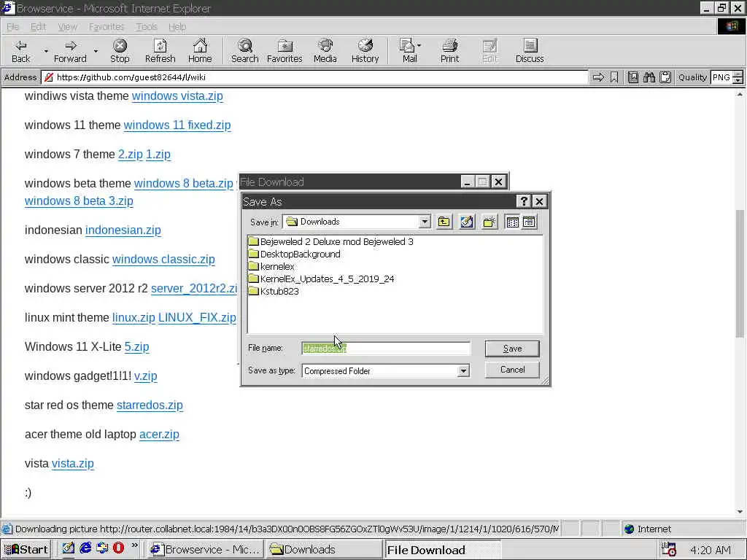Switch to Downloads taskbar window
The image size is (747, 560).
[x=324, y=549]
